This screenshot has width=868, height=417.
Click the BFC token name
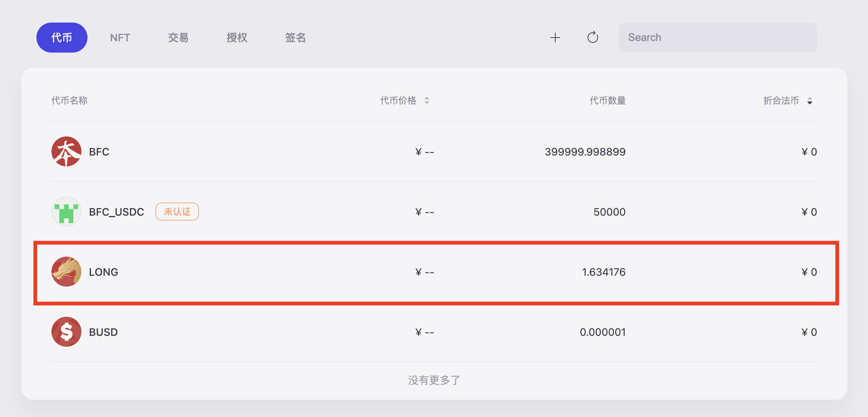(x=99, y=152)
